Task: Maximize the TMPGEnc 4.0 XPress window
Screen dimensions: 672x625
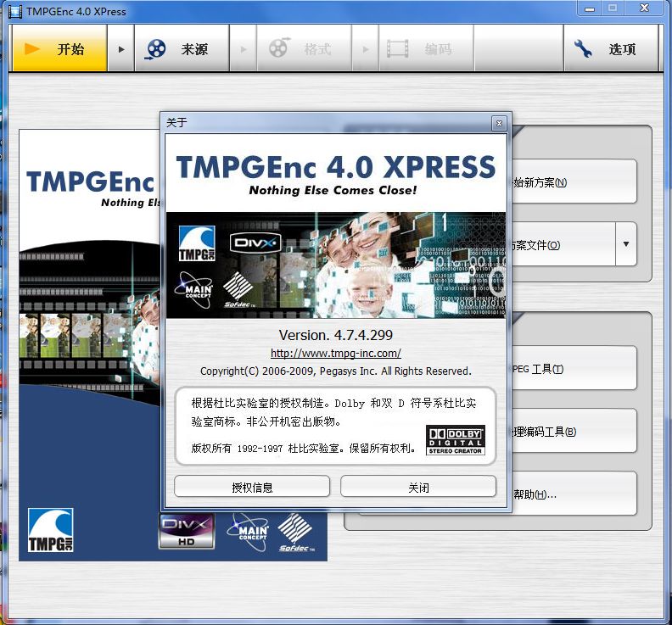Action: [x=613, y=8]
